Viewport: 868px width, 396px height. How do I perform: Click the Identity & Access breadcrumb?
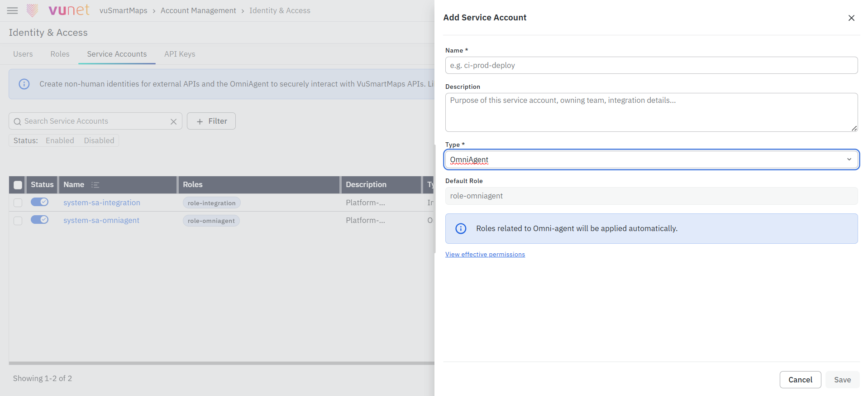(280, 10)
